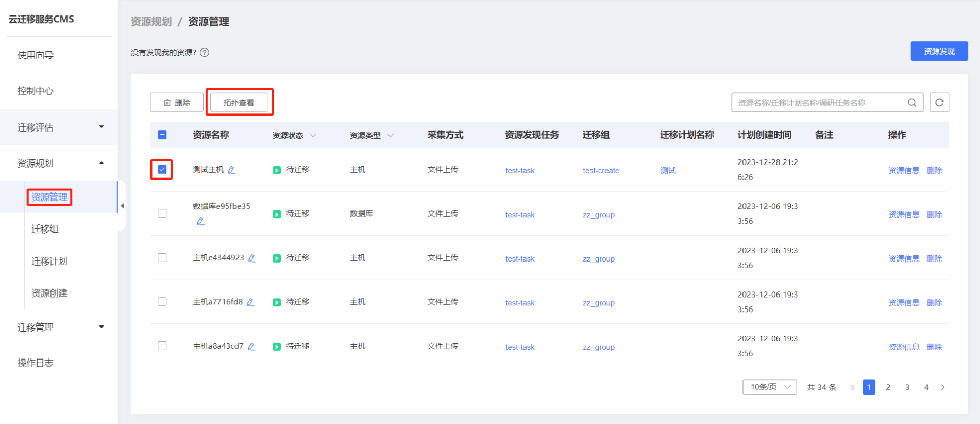Open 资源信息 for 主机e4344923
This screenshot has height=424, width=980.
tap(904, 258)
